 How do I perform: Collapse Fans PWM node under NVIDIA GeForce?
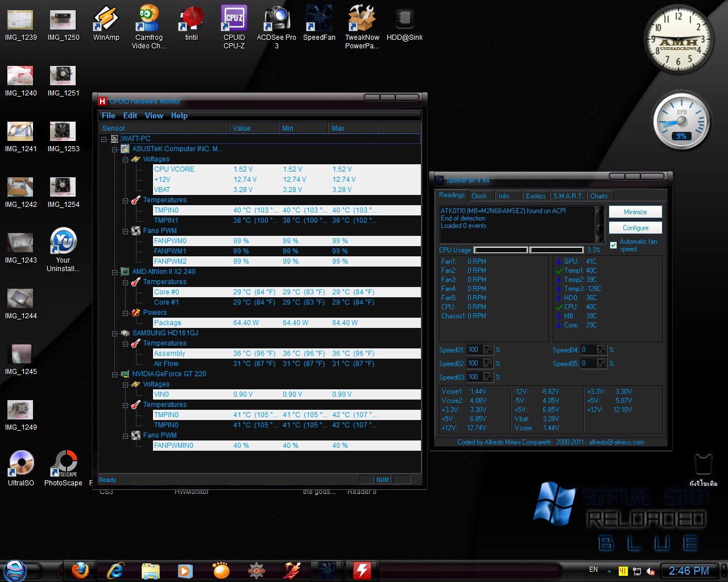[x=125, y=435]
